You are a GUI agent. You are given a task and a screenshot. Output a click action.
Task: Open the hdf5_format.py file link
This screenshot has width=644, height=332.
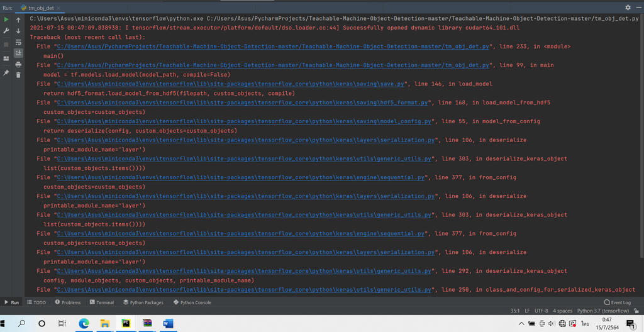click(x=242, y=102)
